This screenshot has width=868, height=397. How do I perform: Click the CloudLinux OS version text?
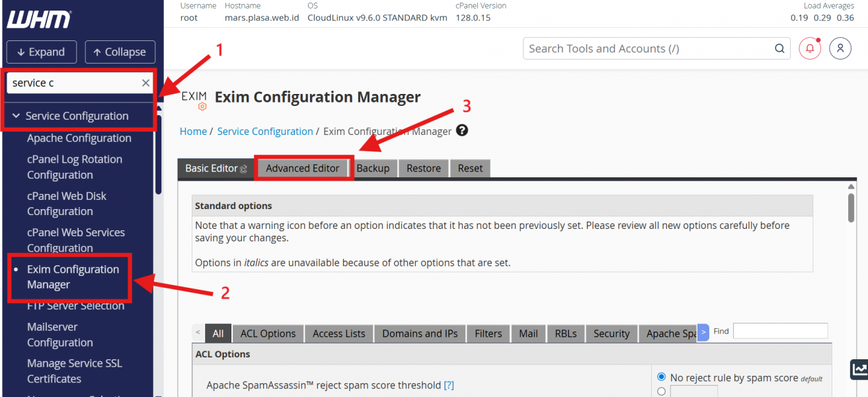377,18
